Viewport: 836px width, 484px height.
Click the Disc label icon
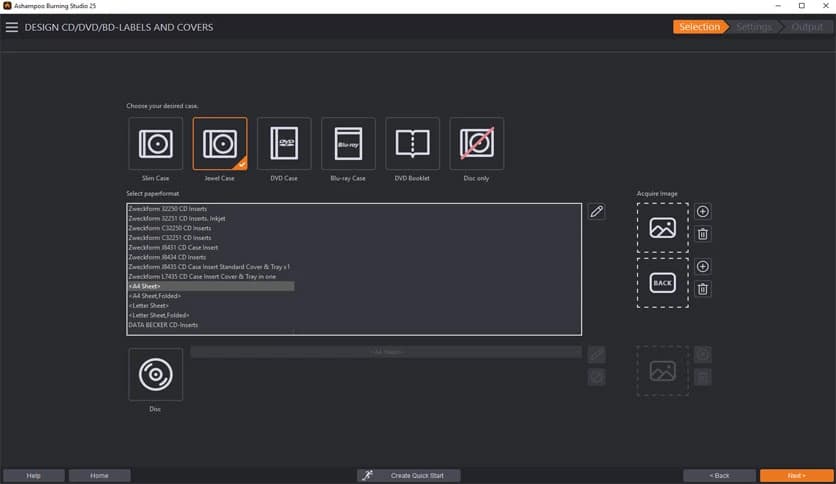click(155, 375)
